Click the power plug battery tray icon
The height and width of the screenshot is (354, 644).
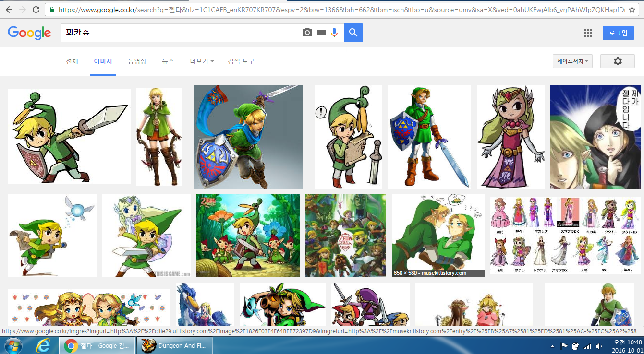pyautogui.click(x=575, y=346)
